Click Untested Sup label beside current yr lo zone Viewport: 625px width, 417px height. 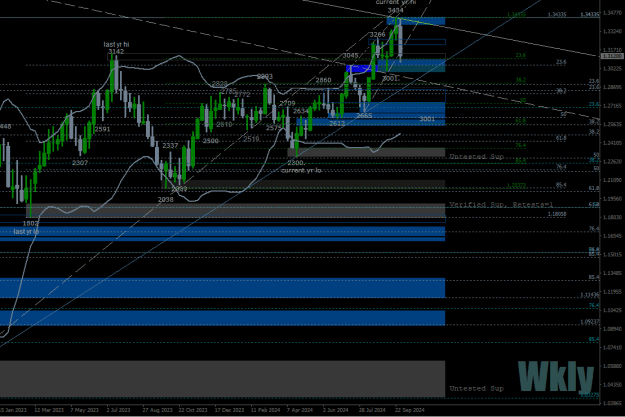(x=476, y=157)
